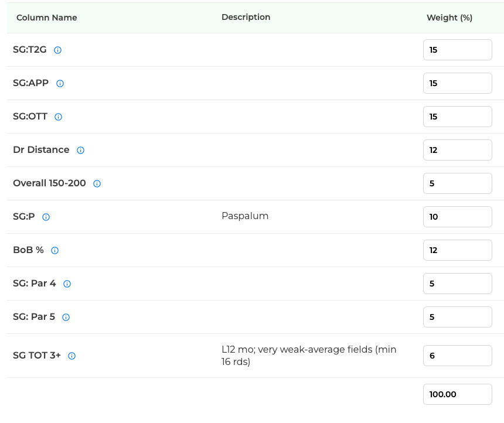The width and height of the screenshot is (504, 423).
Task: Select the SG:P weight field showing 10
Action: (x=457, y=217)
